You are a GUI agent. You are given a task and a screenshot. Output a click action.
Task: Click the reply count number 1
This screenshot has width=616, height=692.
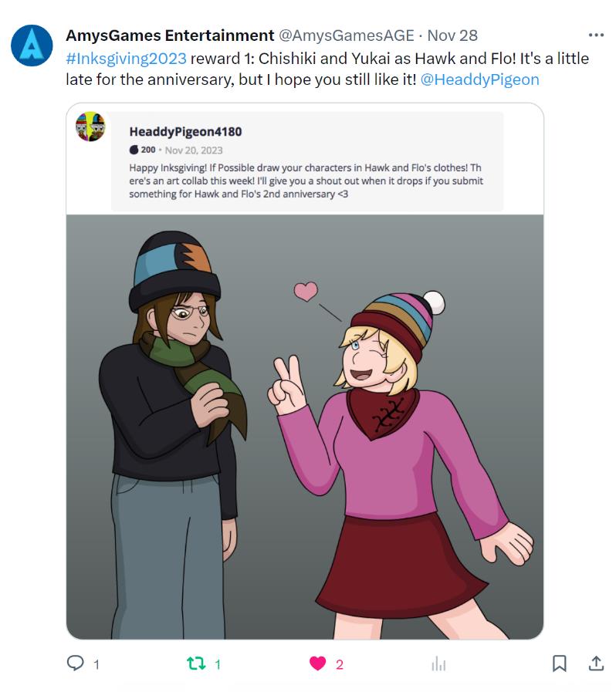[96, 664]
